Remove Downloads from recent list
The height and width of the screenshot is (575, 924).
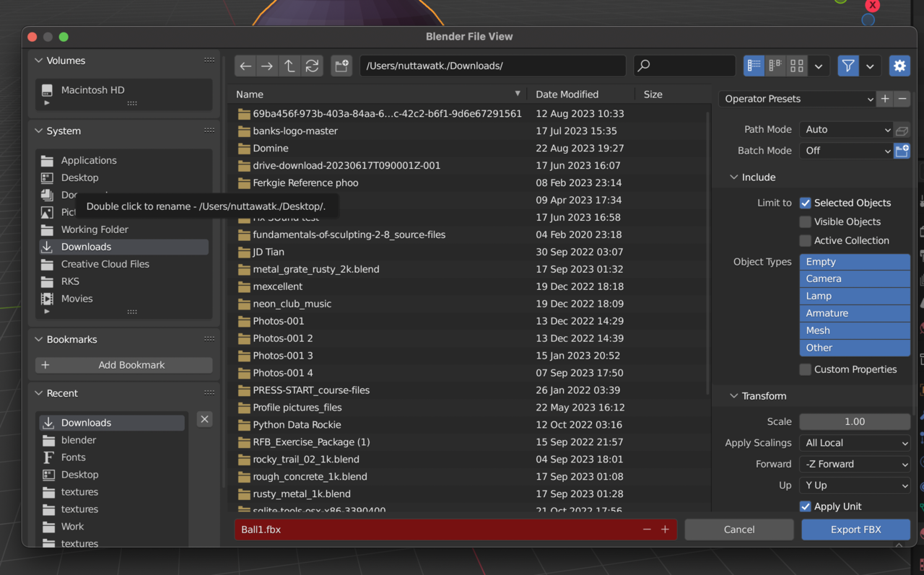tap(204, 419)
